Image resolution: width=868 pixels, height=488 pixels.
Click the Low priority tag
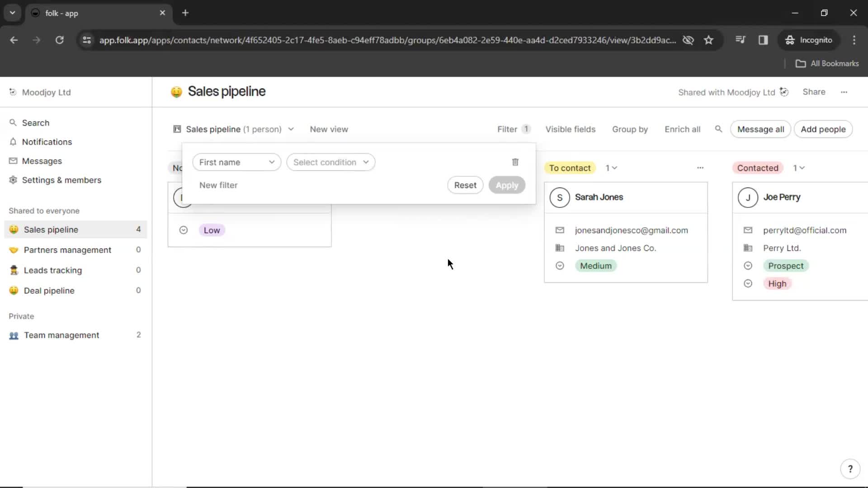coord(212,230)
